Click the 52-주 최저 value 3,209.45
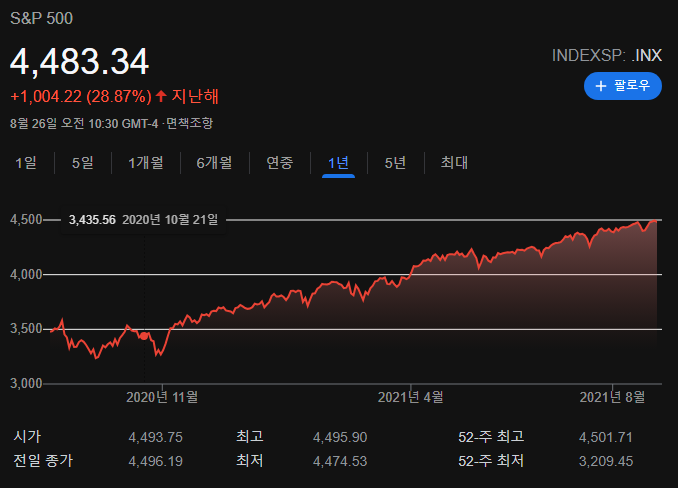 (606, 462)
